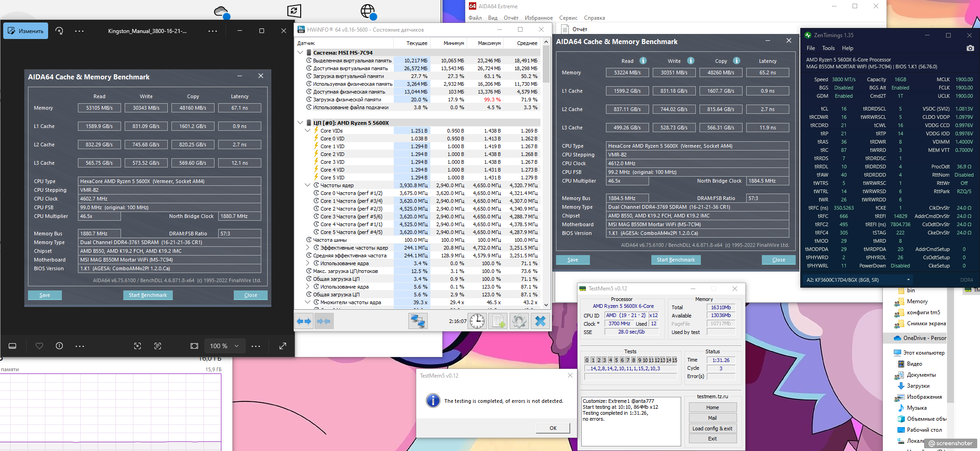
Task: Open the Избранное menu in AIDA64 Extreme
Action: pyautogui.click(x=539, y=18)
